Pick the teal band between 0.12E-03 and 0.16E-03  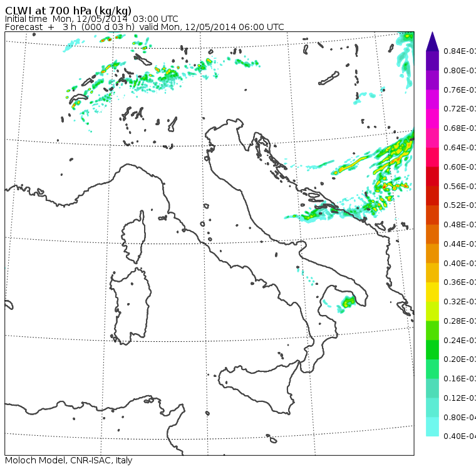[x=432, y=388]
